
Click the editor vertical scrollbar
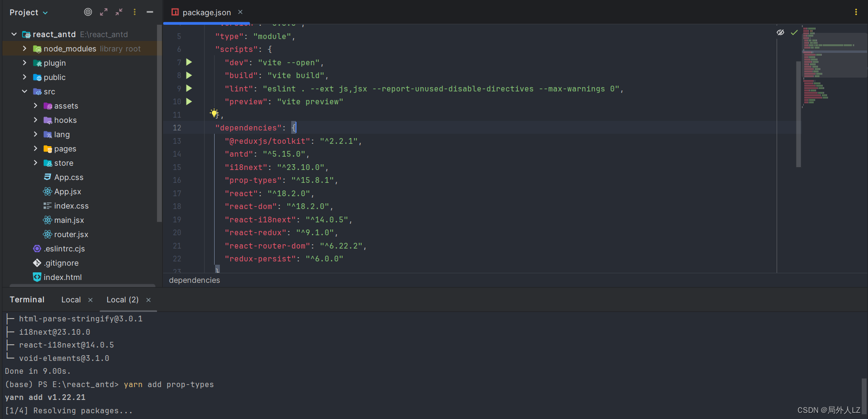pyautogui.click(x=799, y=114)
